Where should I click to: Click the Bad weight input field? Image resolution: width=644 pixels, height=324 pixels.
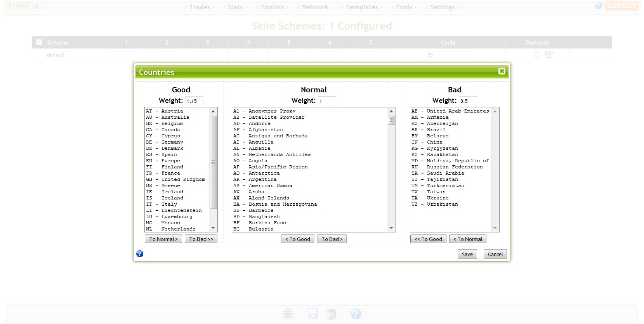467,101
